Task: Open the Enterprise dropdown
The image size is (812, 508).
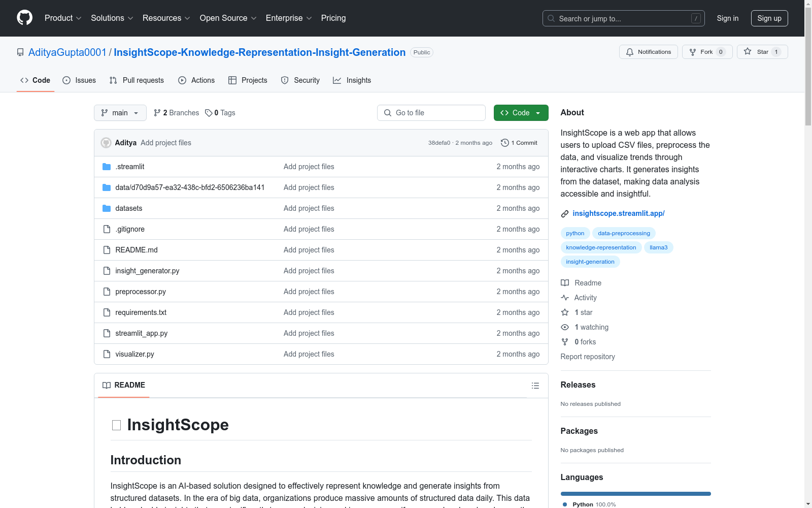Action: (289, 18)
